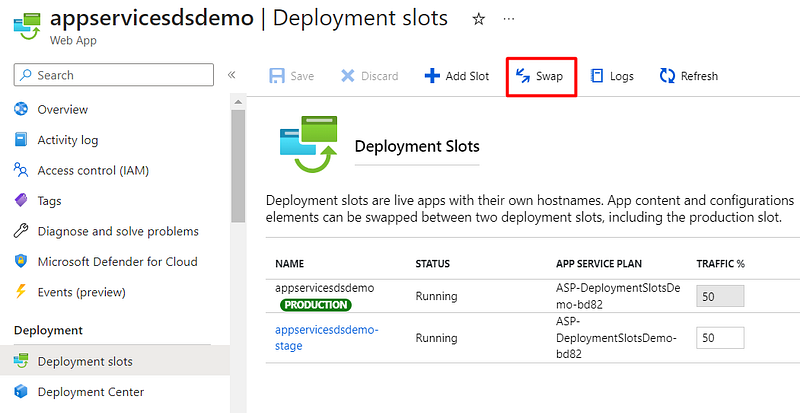The image size is (800, 413).
Task: Click the Events (preview) lightning icon
Action: [20, 292]
